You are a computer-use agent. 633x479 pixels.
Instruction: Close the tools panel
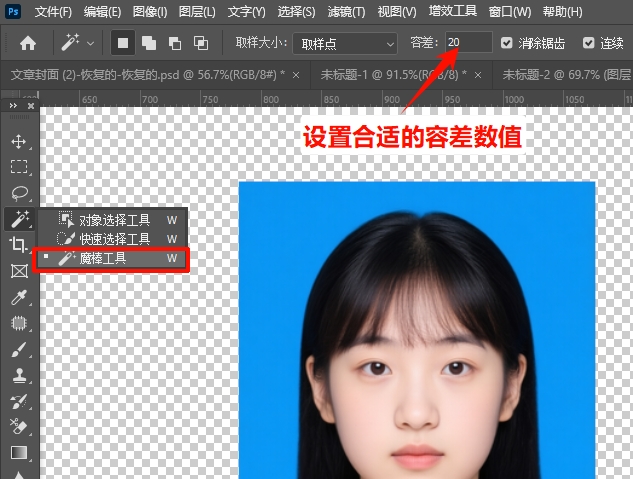(31, 106)
